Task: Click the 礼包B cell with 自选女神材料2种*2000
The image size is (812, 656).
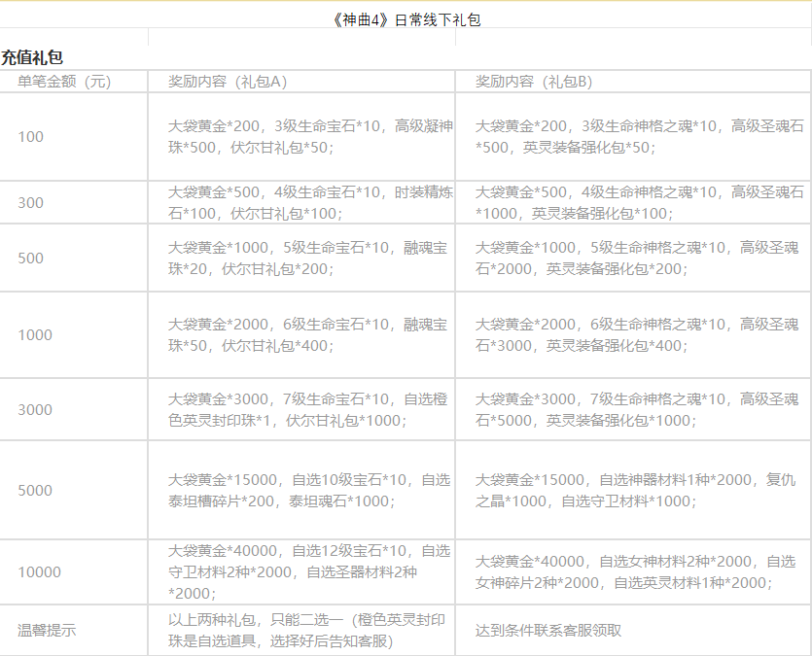Action: [x=632, y=572]
